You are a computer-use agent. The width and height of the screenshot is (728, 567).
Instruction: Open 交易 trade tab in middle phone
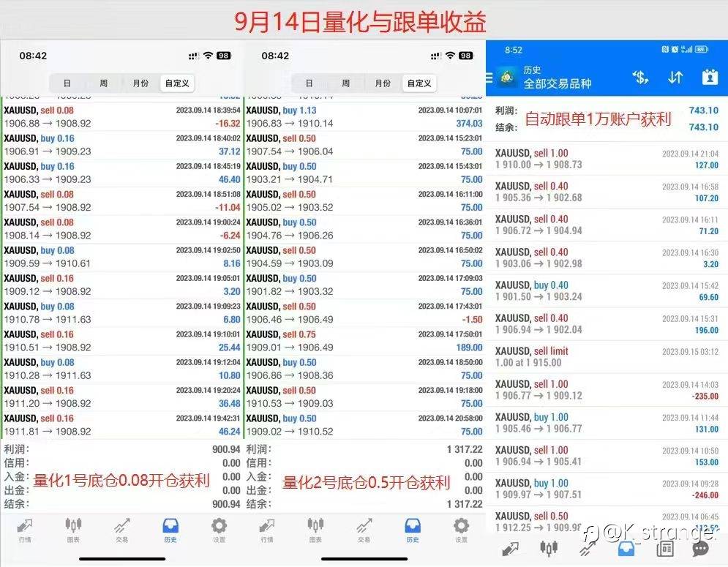(364, 530)
